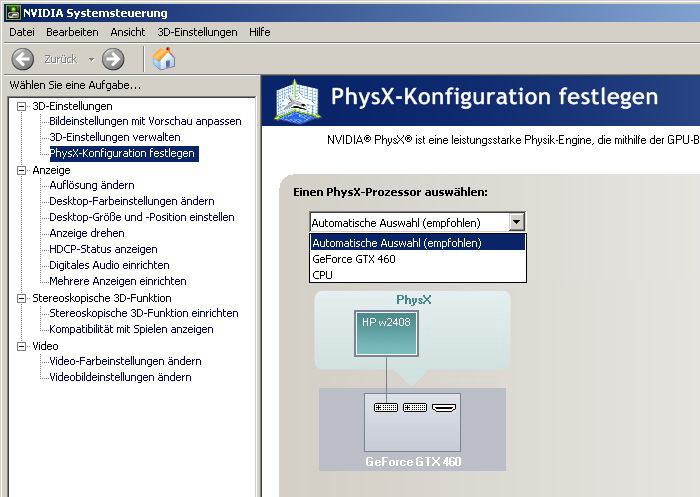Click the Video category label
The width and height of the screenshot is (700, 497).
(x=45, y=346)
